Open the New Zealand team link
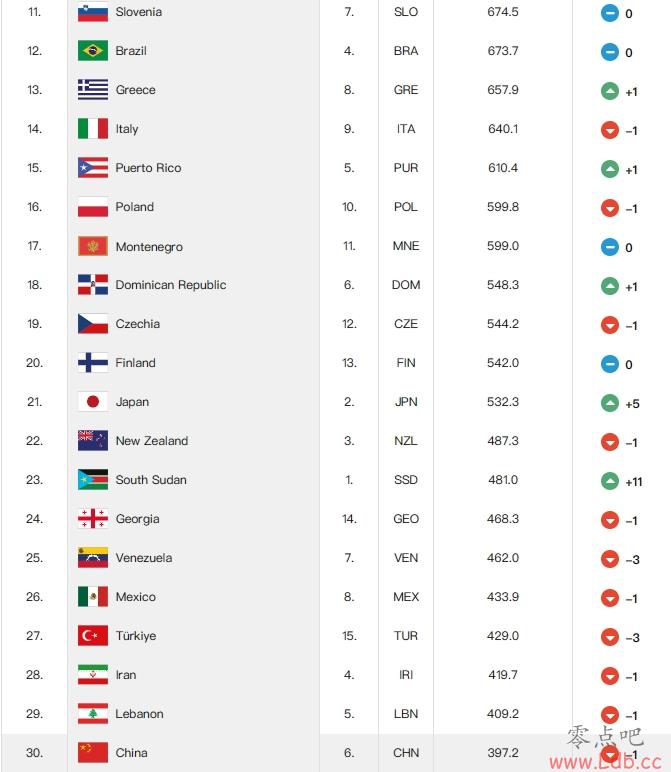The width and height of the screenshot is (671, 772). pos(152,441)
